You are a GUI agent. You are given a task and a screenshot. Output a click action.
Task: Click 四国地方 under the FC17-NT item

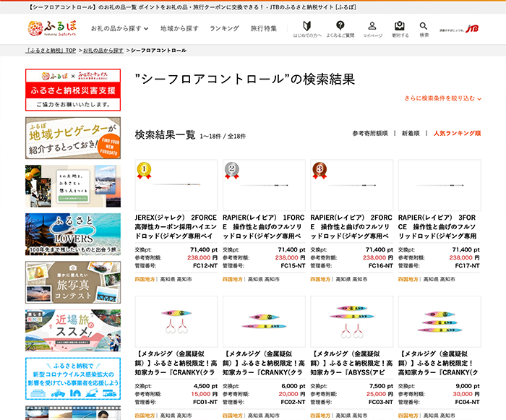[x=408, y=279]
